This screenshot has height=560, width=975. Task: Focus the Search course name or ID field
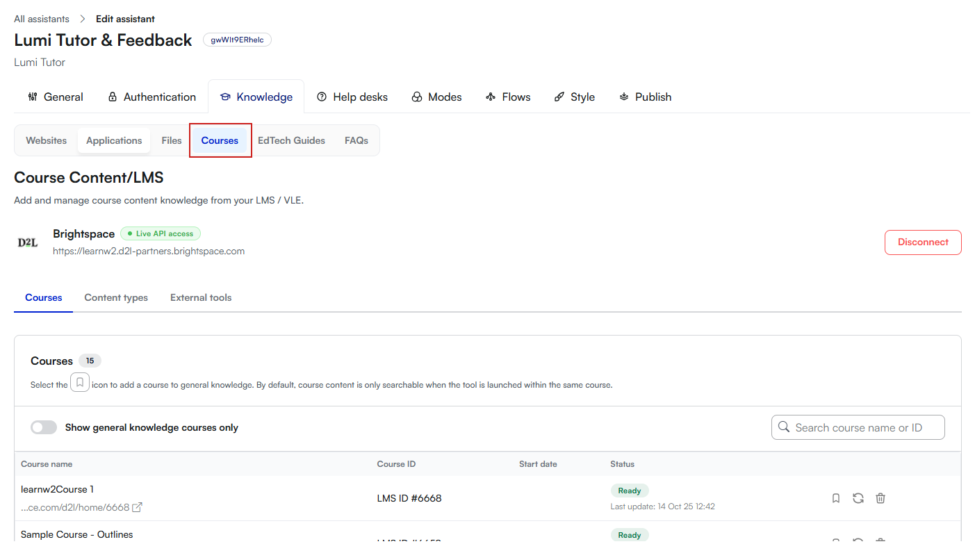(858, 427)
